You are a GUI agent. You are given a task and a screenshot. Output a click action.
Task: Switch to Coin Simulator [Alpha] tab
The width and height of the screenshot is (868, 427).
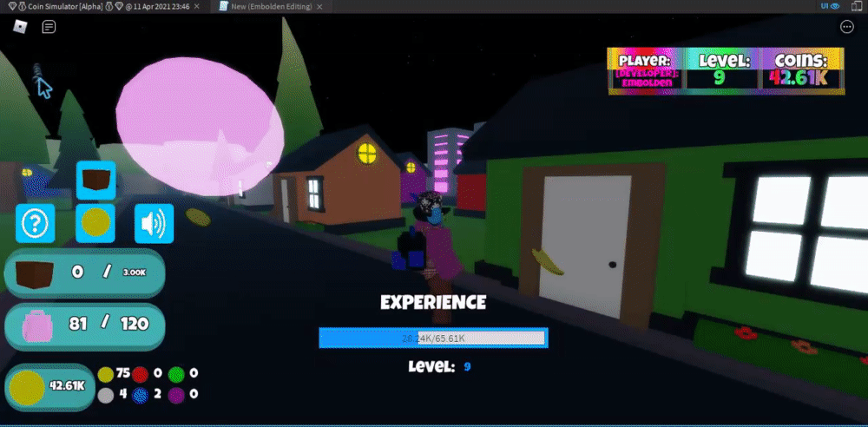click(102, 7)
